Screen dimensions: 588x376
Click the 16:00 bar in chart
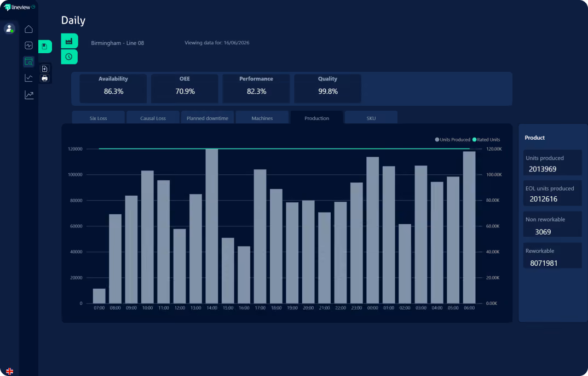[x=244, y=275]
